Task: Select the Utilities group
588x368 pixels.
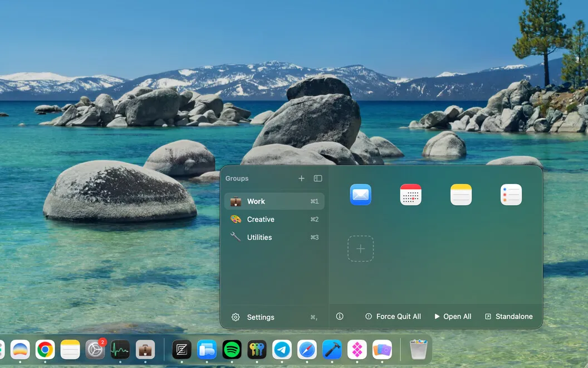Action: pos(274,238)
